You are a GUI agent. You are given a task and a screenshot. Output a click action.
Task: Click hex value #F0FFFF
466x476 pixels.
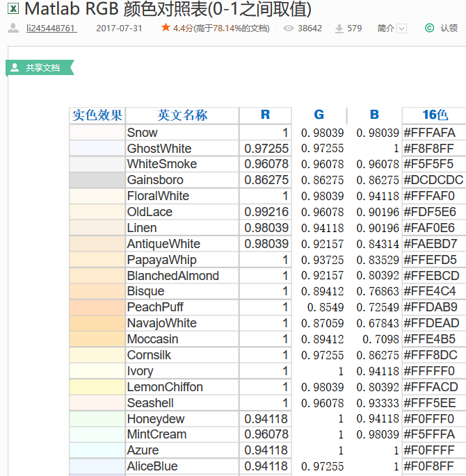(430, 450)
